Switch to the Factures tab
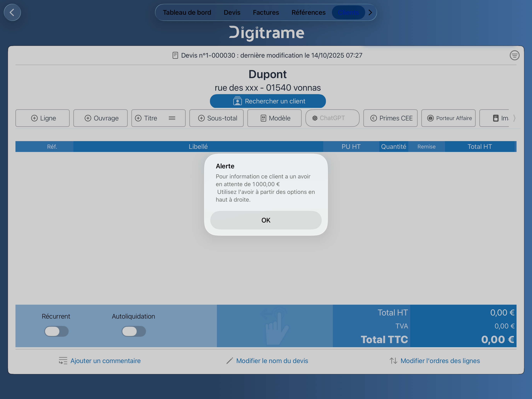The image size is (532, 399). tap(266, 12)
